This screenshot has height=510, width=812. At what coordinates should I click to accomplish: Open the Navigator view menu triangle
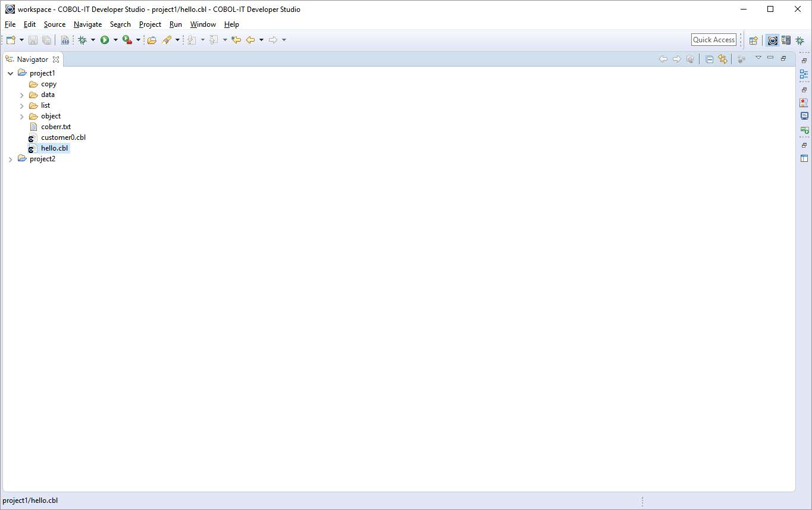[x=758, y=58]
